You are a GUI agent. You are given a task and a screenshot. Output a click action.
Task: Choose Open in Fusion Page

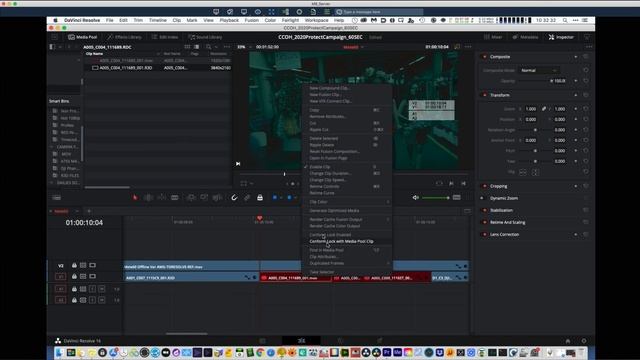pyautogui.click(x=347, y=158)
